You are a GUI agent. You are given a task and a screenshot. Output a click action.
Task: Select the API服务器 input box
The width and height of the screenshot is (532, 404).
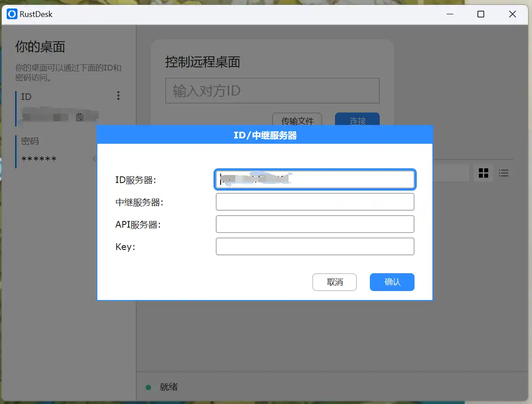(x=315, y=224)
